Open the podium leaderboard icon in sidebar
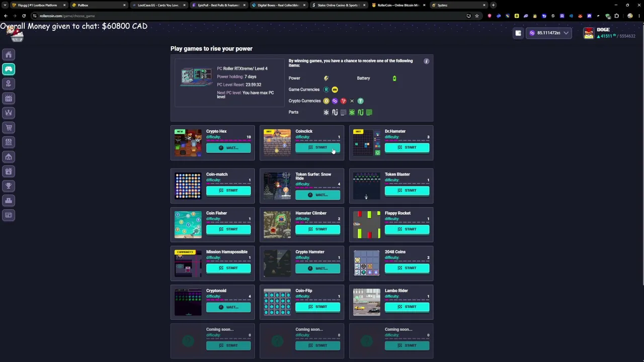 9,200
